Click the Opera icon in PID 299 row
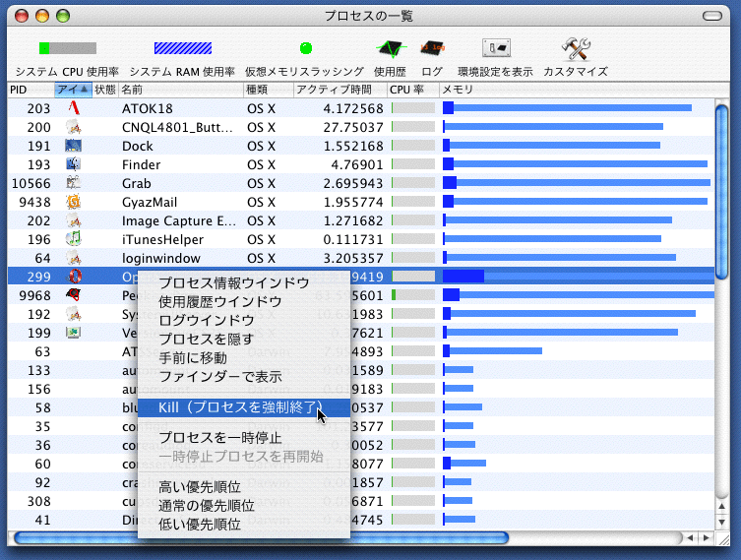741x560 pixels. tap(73, 277)
